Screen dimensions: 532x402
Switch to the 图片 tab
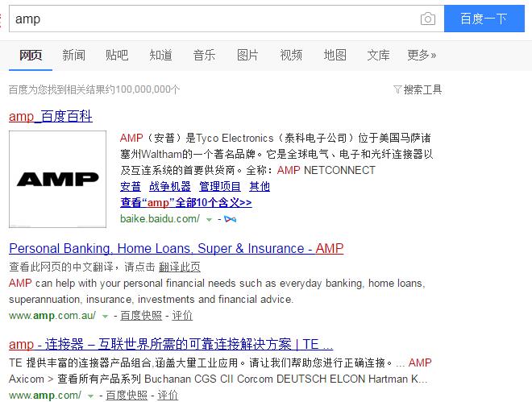coord(247,55)
